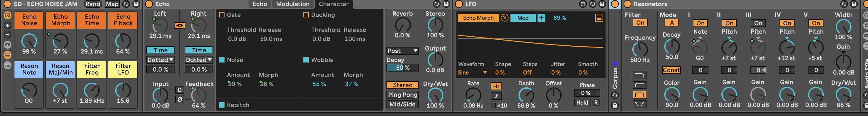Select the band-pass filter shape in Resonators
868x116 pixels.
(640, 95)
